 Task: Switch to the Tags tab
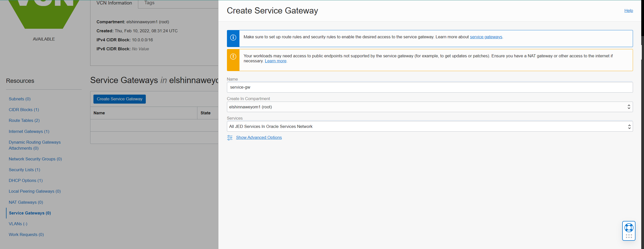(x=149, y=3)
